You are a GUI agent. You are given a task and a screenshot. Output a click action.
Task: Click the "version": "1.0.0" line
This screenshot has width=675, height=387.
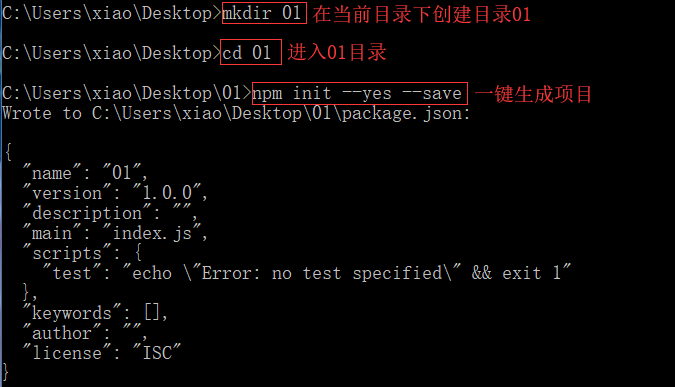point(115,193)
